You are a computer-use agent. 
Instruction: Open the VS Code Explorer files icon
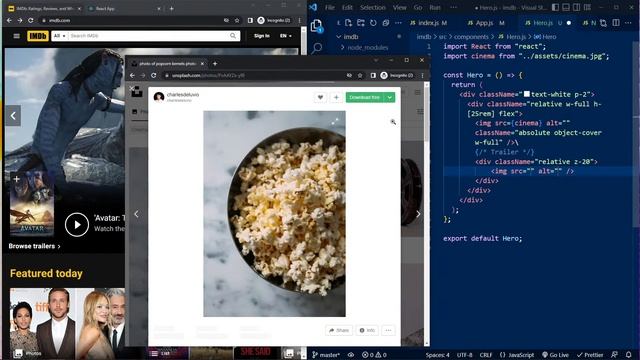316,26
